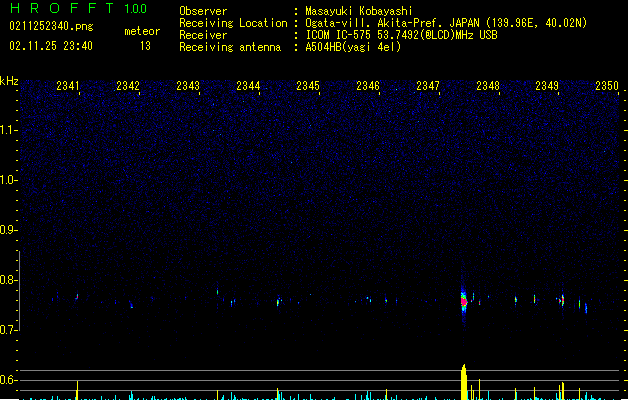The image size is (629, 400).
Task: Click the 2347 time marker
Action: click(428, 86)
